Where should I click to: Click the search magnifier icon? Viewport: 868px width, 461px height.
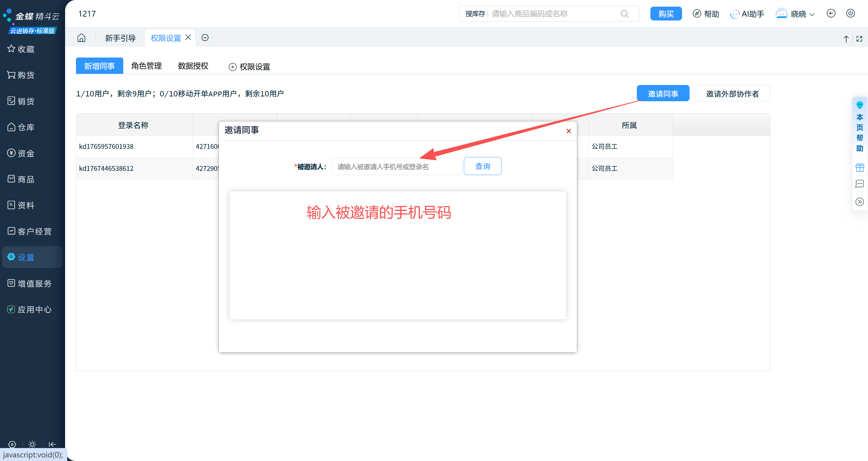(624, 14)
